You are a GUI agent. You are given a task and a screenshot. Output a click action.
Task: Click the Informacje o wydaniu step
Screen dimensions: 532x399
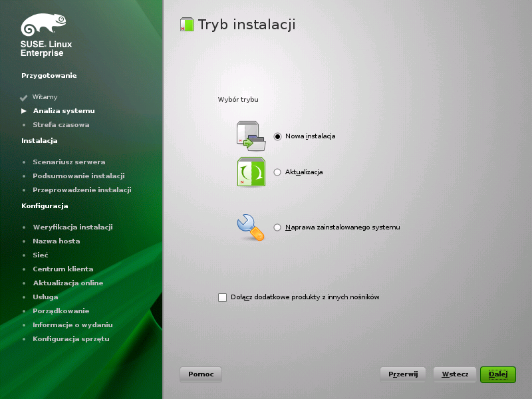point(72,325)
